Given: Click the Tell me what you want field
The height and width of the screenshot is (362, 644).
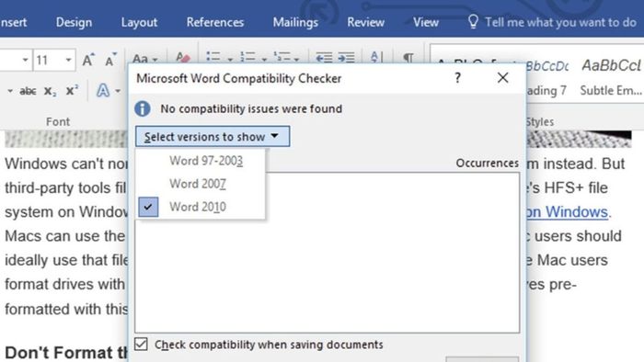Looking at the screenshot, I should click(560, 22).
